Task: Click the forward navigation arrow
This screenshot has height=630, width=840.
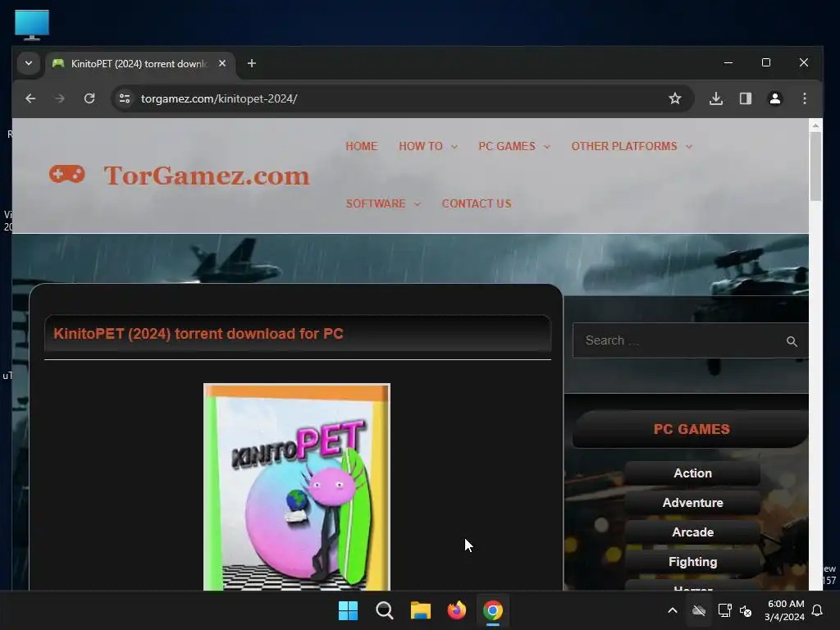Action: 59,98
